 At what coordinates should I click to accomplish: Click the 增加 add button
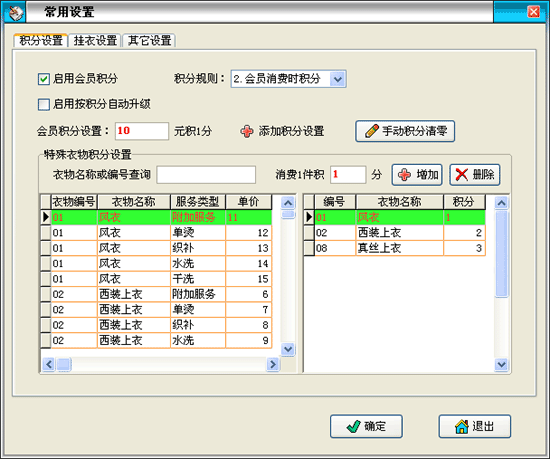tap(417, 175)
